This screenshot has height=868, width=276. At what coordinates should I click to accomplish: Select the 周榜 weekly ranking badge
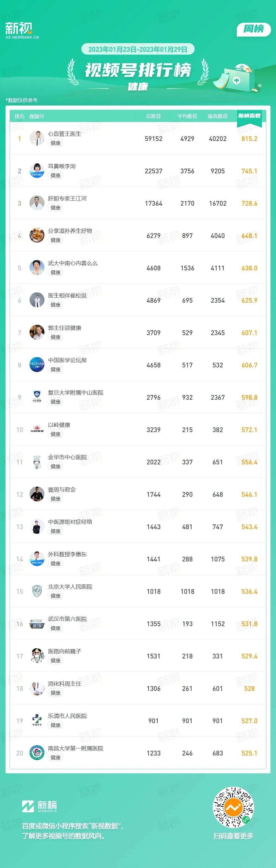click(253, 29)
